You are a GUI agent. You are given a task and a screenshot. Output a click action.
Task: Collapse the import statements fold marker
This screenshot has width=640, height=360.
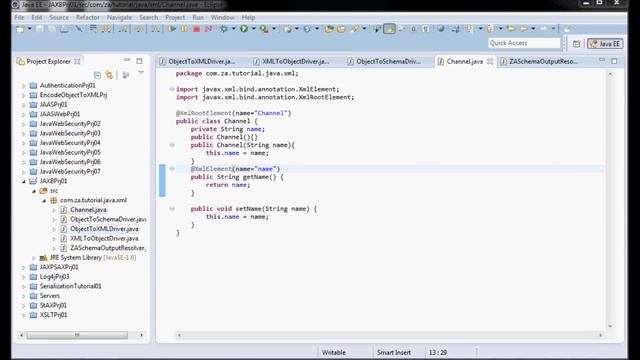(172, 89)
